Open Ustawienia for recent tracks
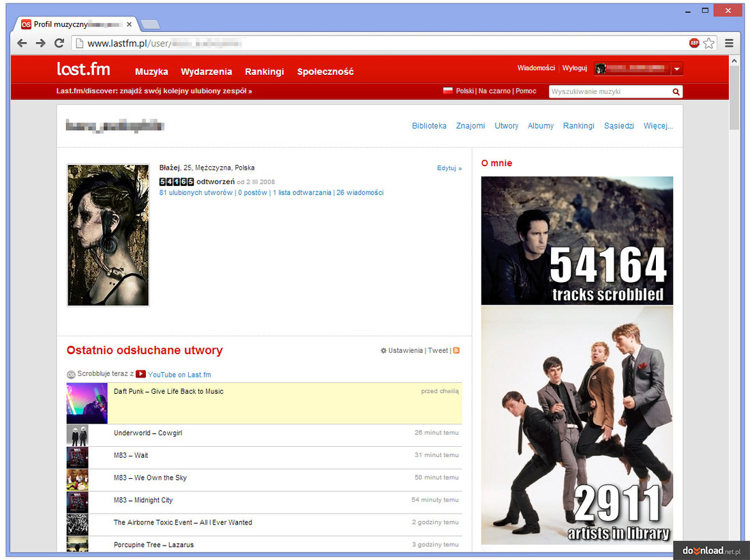The height and width of the screenshot is (560, 750). coord(406,351)
